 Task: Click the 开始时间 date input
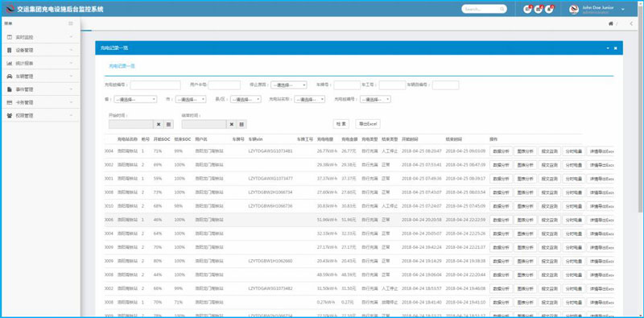coord(131,124)
